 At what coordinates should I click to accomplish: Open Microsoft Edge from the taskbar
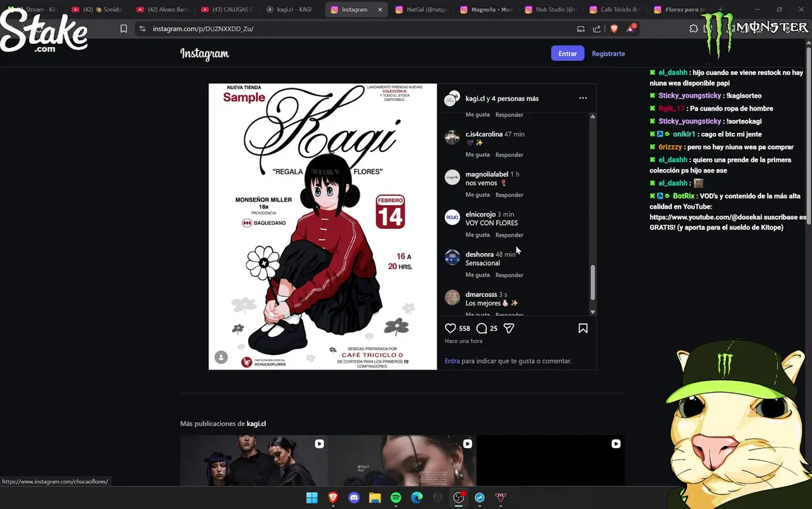[417, 498]
